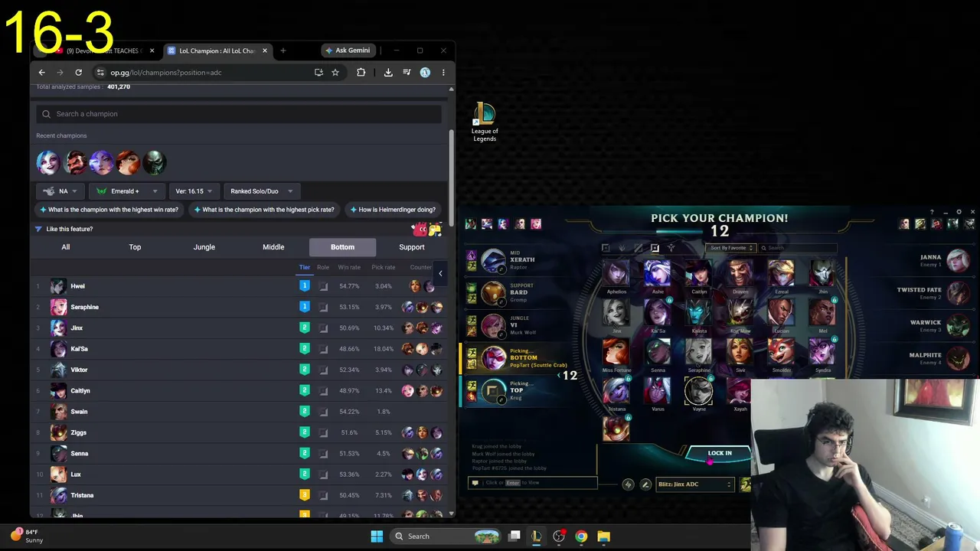The image size is (980, 551).
Task: Choose Miss Fortune in the champion grid
Action: [x=616, y=352]
